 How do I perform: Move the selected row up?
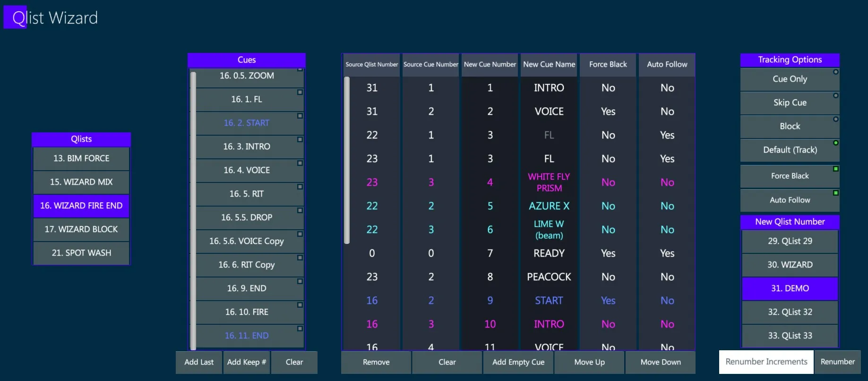pyautogui.click(x=589, y=363)
